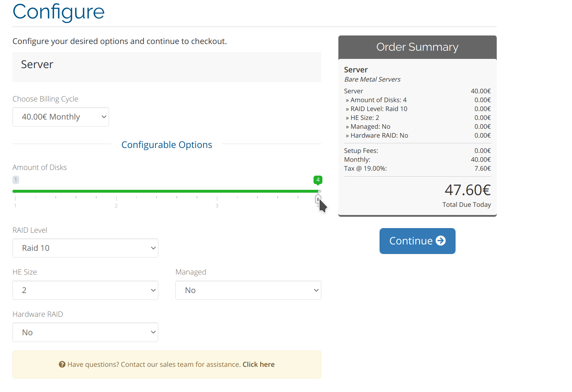Expand the RAID Level dropdown
This screenshot has width=572, height=392.
(85, 248)
